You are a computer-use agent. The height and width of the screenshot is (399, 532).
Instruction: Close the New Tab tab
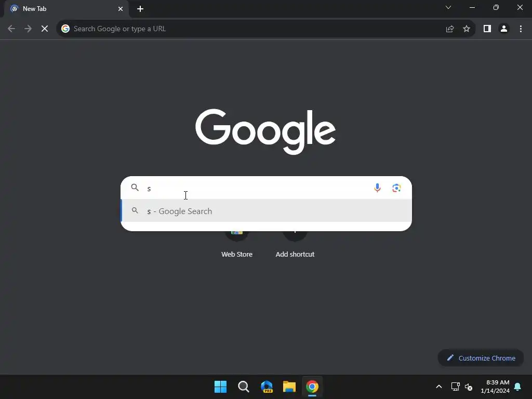coord(121,9)
